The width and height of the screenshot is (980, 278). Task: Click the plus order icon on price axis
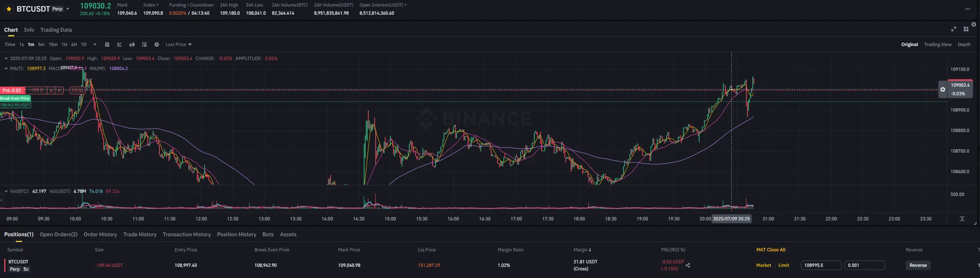click(943, 89)
